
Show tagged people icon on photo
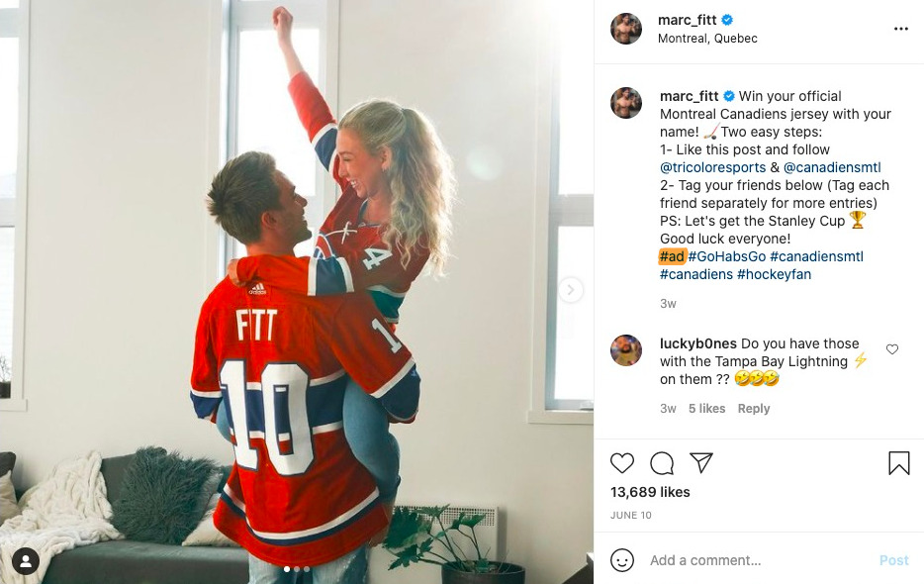[x=26, y=560]
